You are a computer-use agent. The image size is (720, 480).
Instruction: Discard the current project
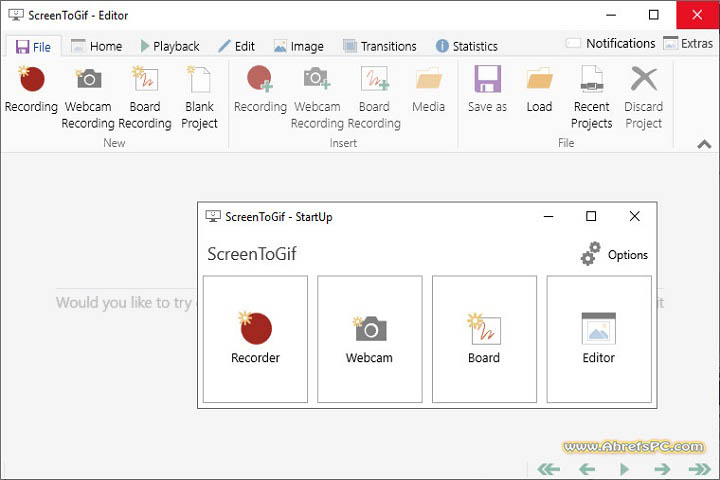pos(643,97)
